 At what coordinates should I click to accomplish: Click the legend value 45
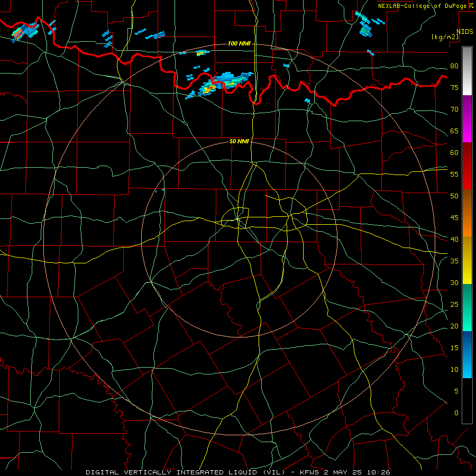coord(454,218)
